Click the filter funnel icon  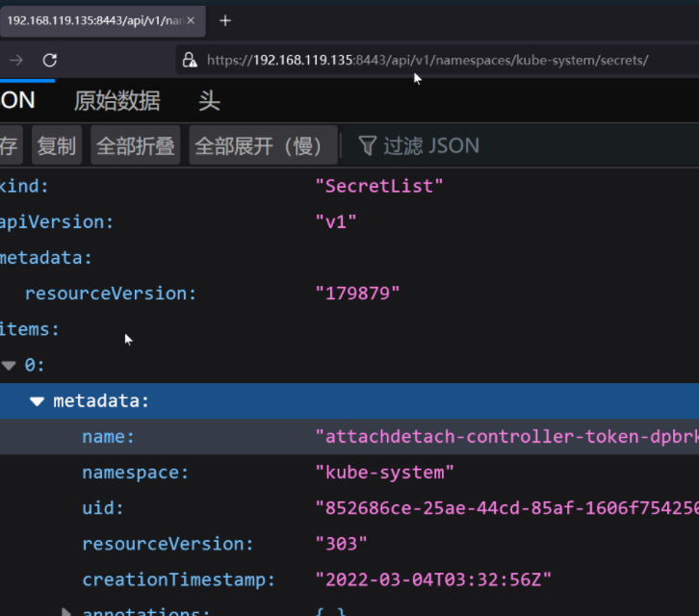click(368, 145)
